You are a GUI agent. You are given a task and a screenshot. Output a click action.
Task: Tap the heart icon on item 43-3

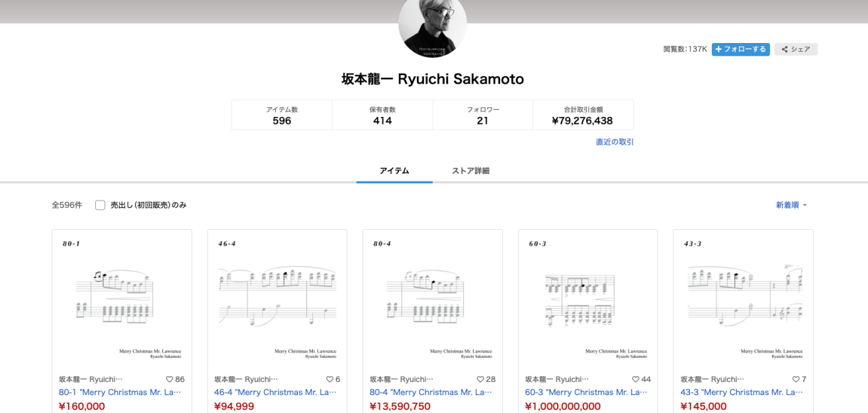796,379
